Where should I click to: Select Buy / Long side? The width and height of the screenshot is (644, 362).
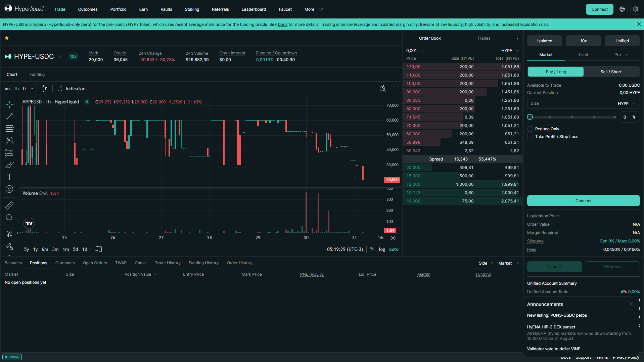point(556,72)
